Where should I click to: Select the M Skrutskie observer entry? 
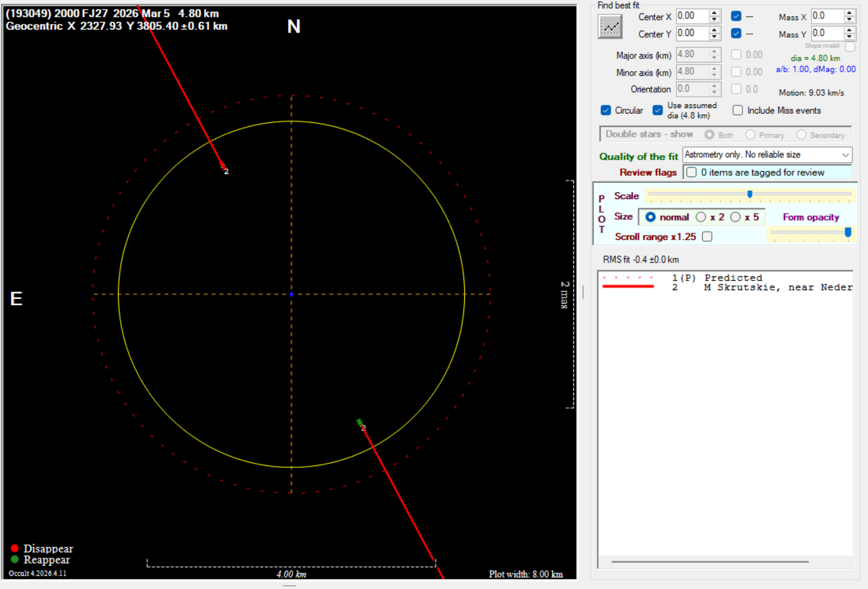[778, 288]
